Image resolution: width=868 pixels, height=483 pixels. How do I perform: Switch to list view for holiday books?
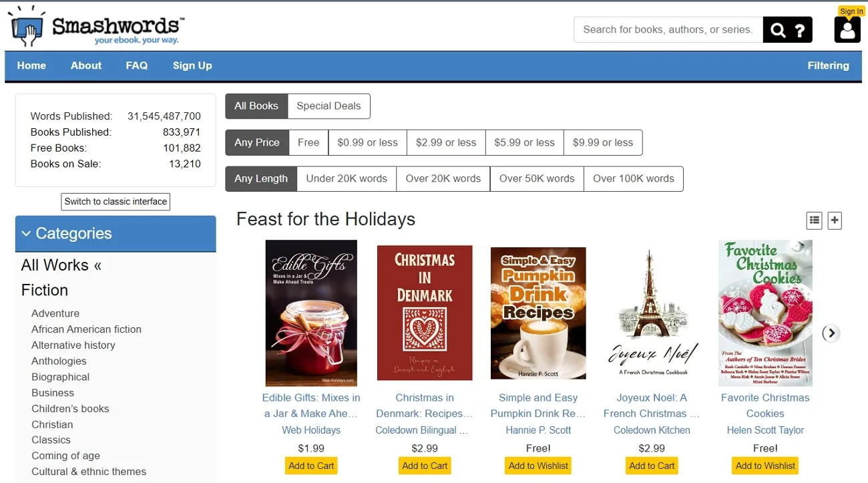814,220
